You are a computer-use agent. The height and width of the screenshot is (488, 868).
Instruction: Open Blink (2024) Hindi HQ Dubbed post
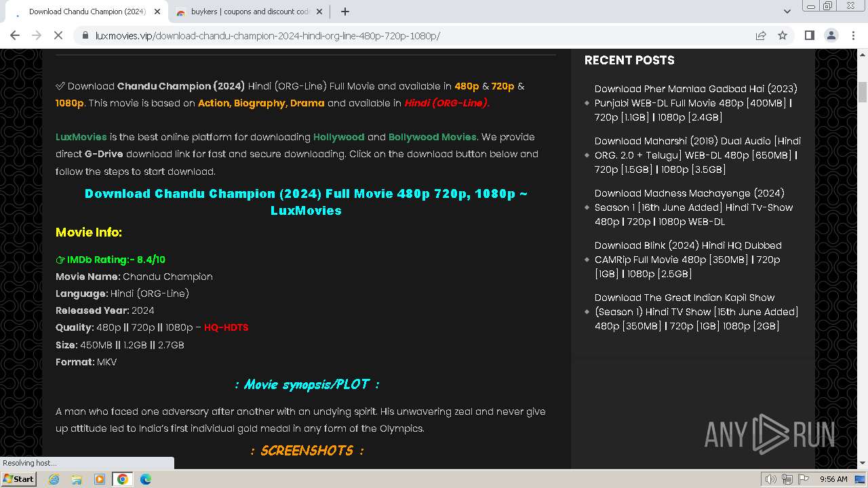point(688,260)
